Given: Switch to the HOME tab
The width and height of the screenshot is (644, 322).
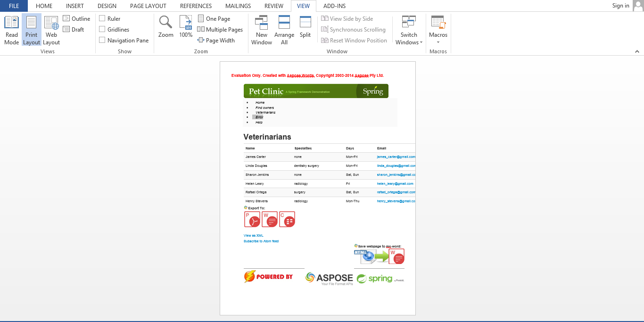Looking at the screenshot, I should (44, 6).
